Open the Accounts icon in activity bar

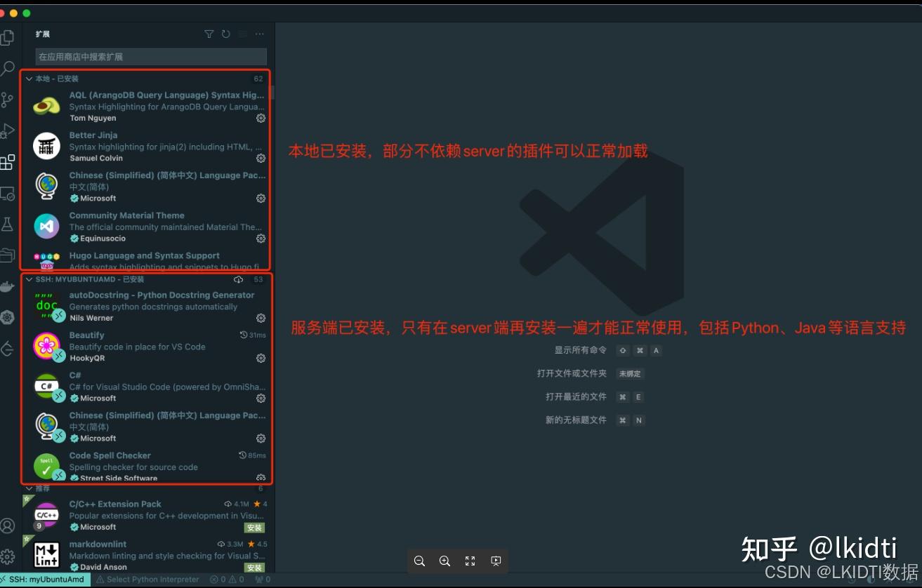click(8, 526)
